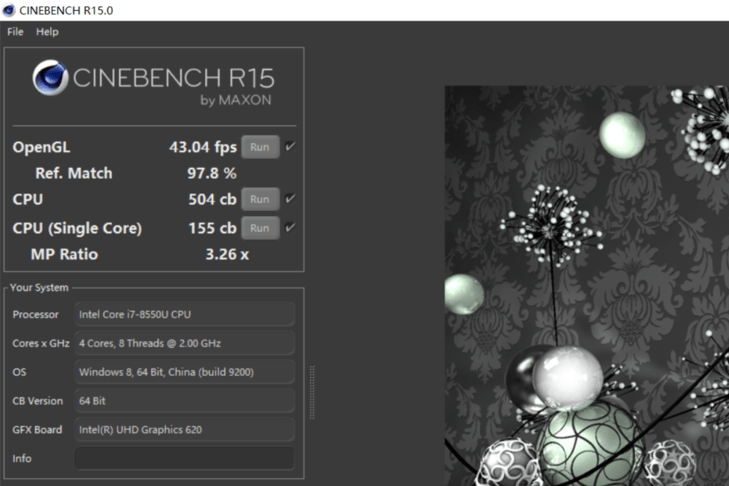Toggle the CPU Single Core checkbox

coord(290,227)
